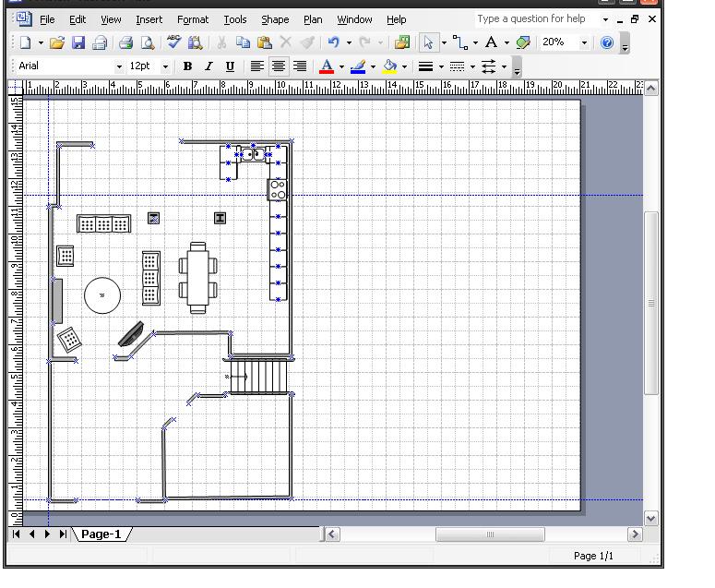The width and height of the screenshot is (715, 588).
Task: Open the Shape menu
Action: coord(274,19)
